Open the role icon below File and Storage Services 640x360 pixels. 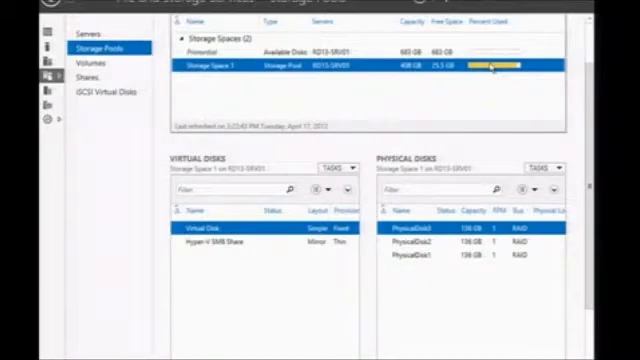tap(47, 90)
